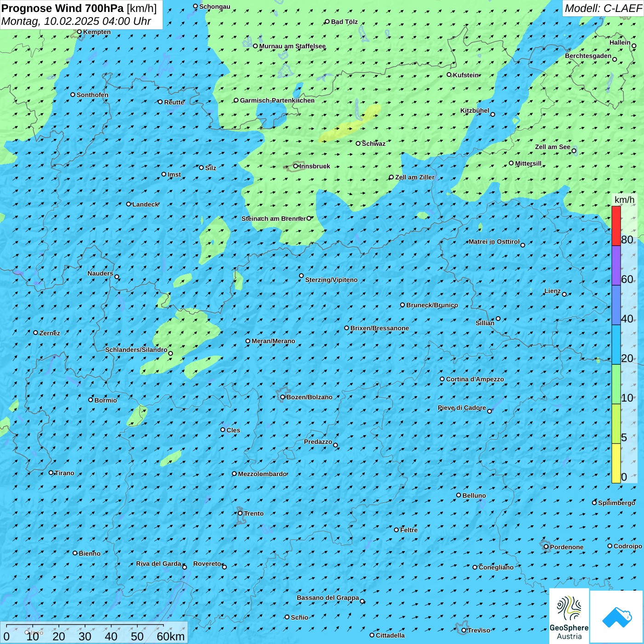Click the "Modell: C-LAEF" label
The height and width of the screenshot is (644, 644).
(x=603, y=8)
